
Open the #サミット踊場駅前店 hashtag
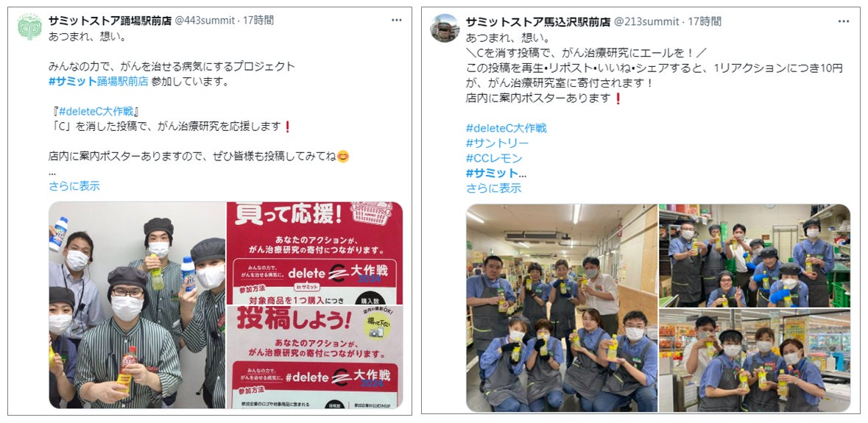coord(99,81)
